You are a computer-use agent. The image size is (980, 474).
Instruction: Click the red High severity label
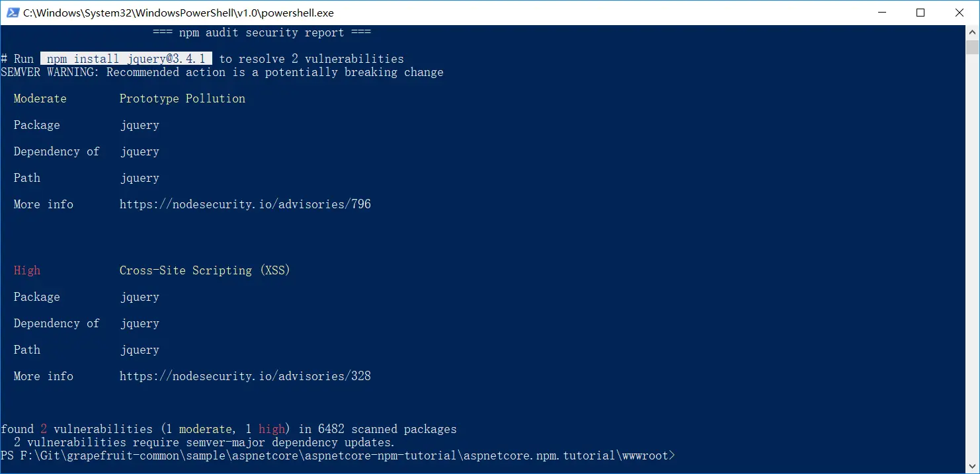(x=27, y=270)
